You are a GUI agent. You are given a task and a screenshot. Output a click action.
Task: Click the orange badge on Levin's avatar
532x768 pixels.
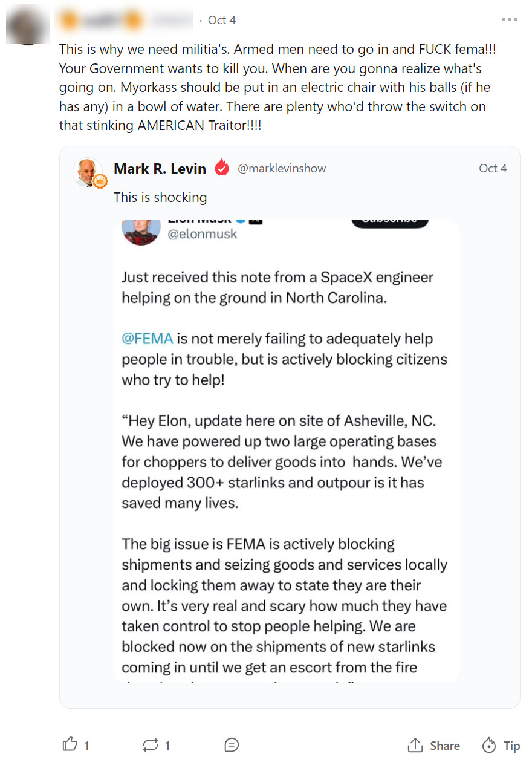pyautogui.click(x=99, y=181)
